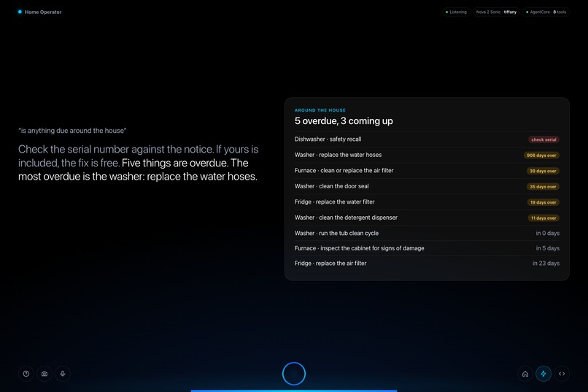588x392 pixels.
Task: Click the 'AROUND THE HOUSE' card label
Action: 320,110
